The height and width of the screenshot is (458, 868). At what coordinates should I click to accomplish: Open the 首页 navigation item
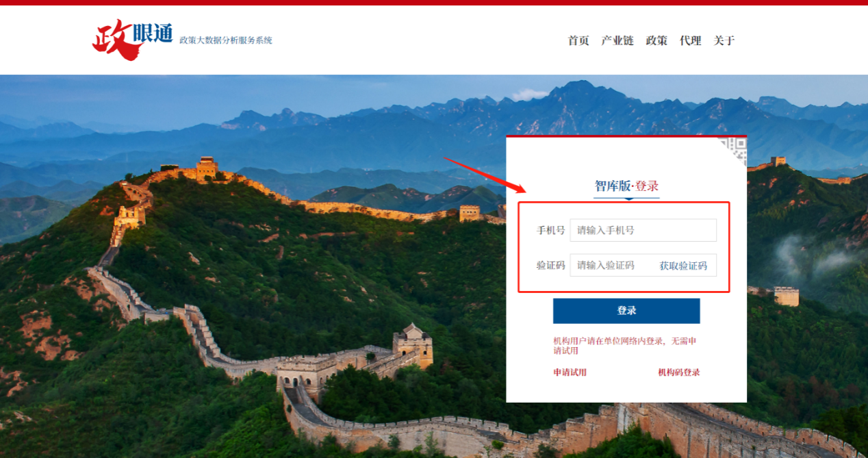tap(578, 40)
